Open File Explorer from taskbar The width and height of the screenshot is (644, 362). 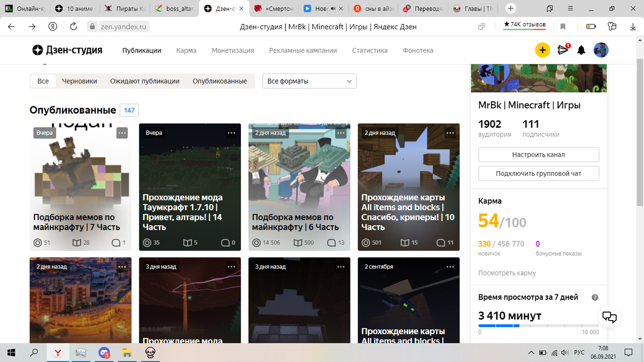(127, 352)
